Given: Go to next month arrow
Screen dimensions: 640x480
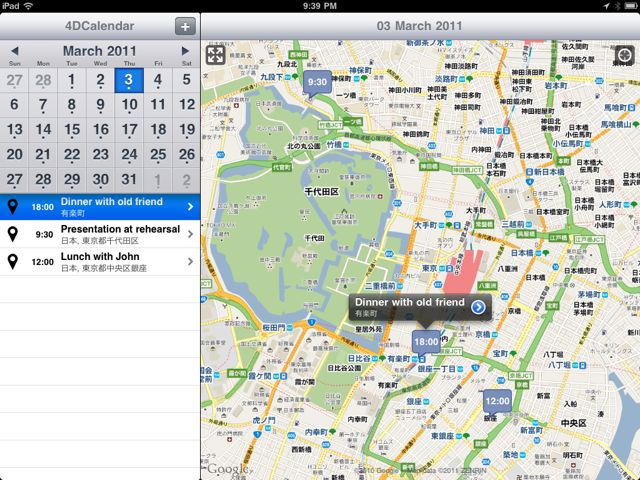Looking at the screenshot, I should (185, 51).
